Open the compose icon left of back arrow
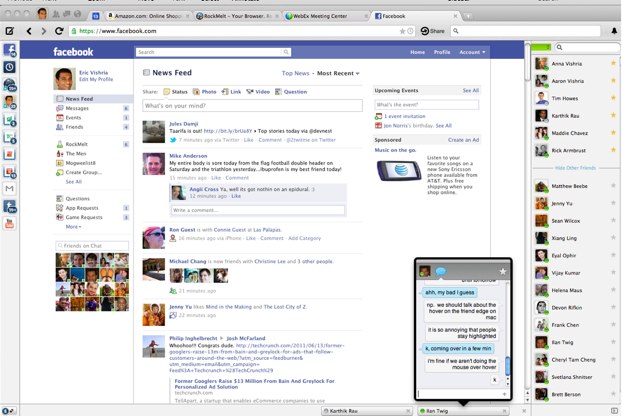Viewport: 622px width, 416px height. (x=9, y=31)
